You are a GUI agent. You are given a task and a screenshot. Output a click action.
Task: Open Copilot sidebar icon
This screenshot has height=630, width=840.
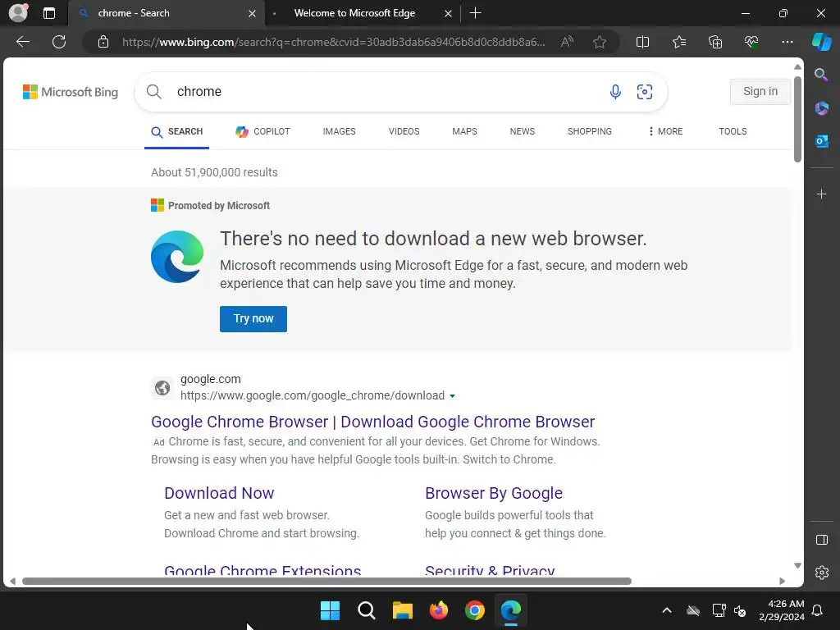[x=821, y=42]
